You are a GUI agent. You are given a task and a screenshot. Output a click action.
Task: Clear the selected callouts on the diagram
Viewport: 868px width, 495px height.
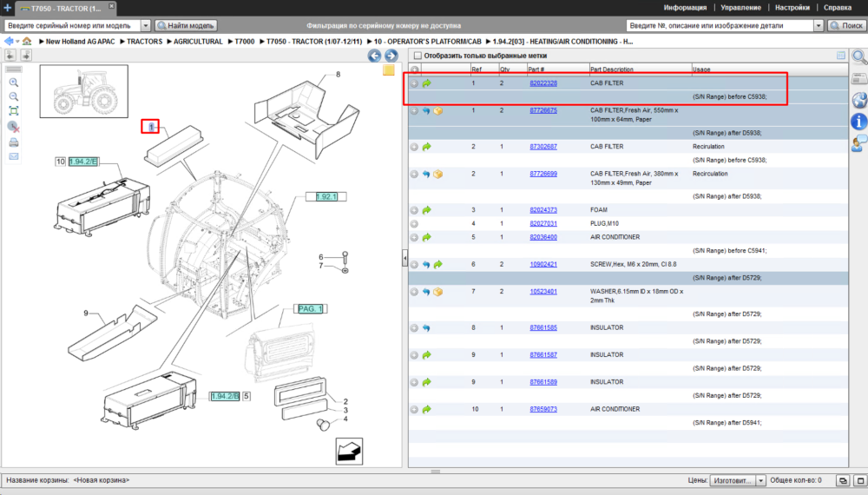pyautogui.click(x=14, y=127)
